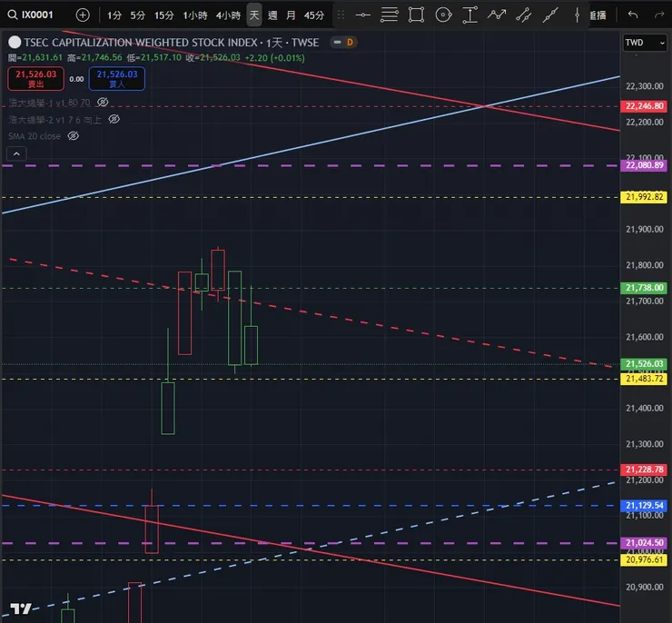672x623 pixels.
Task: Click the white symbol logo circle beside TSEC title
Action: (x=15, y=42)
